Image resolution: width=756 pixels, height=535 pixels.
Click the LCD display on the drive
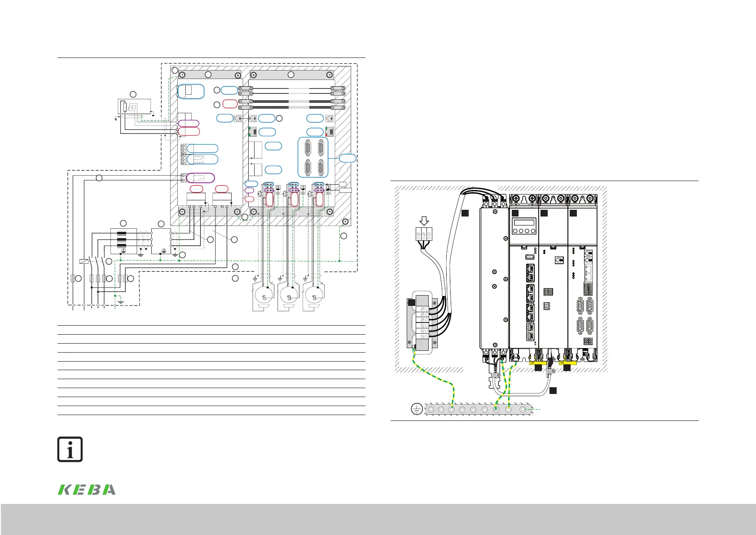point(524,223)
